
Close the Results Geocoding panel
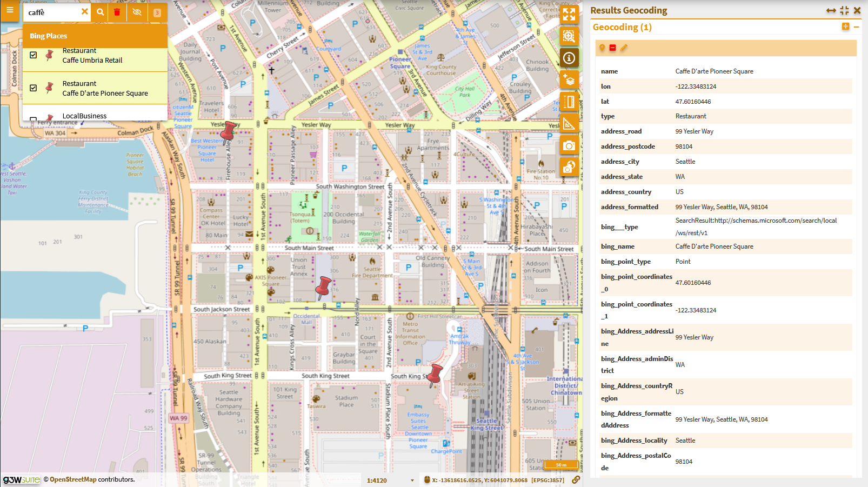tap(857, 10)
